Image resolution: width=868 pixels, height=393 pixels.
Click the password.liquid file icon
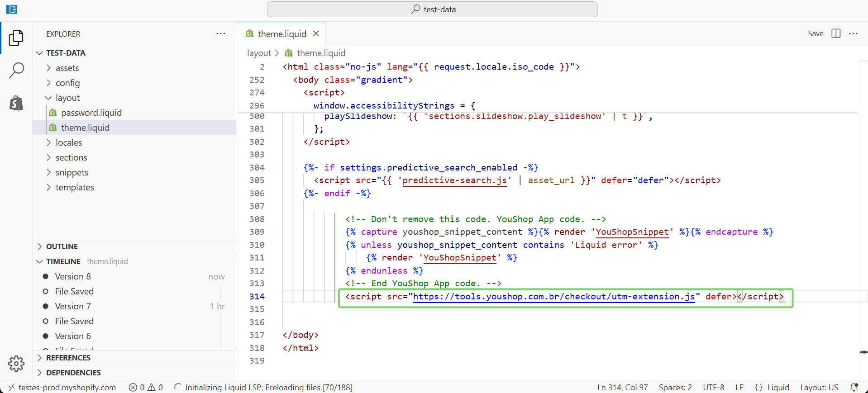(53, 113)
